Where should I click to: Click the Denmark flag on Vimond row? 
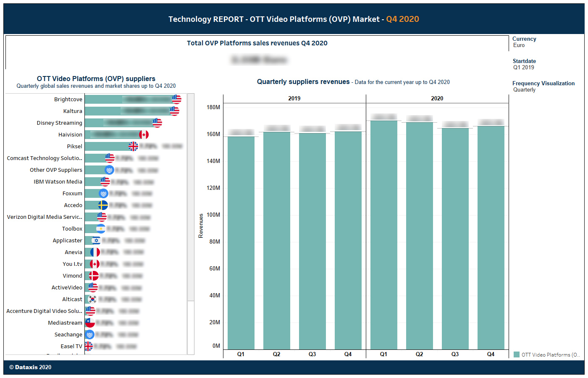pyautogui.click(x=94, y=276)
